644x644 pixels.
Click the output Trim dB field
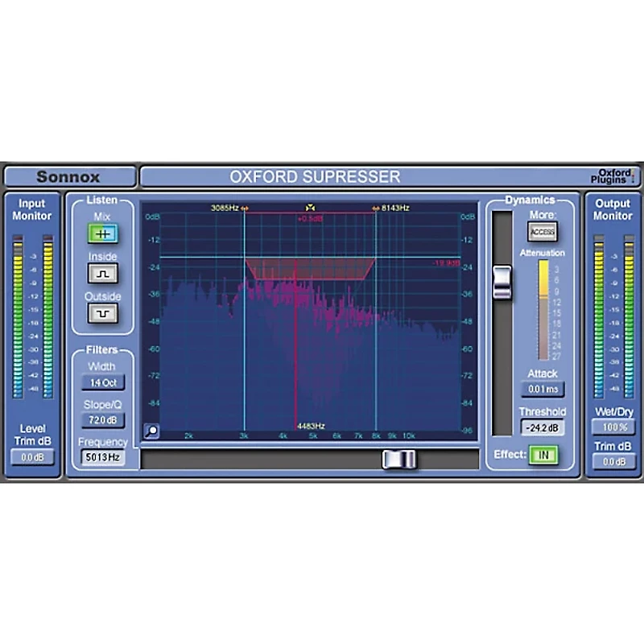(613, 461)
